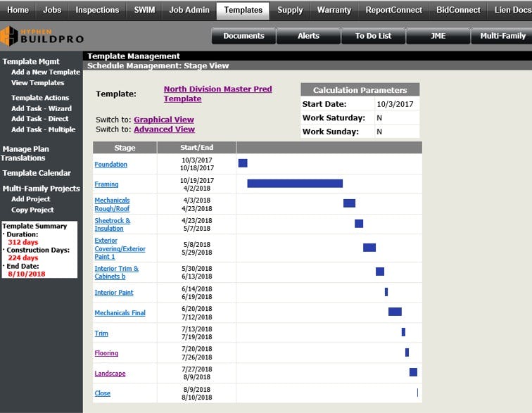
Task: Open the Alerts button
Action: 308,36
